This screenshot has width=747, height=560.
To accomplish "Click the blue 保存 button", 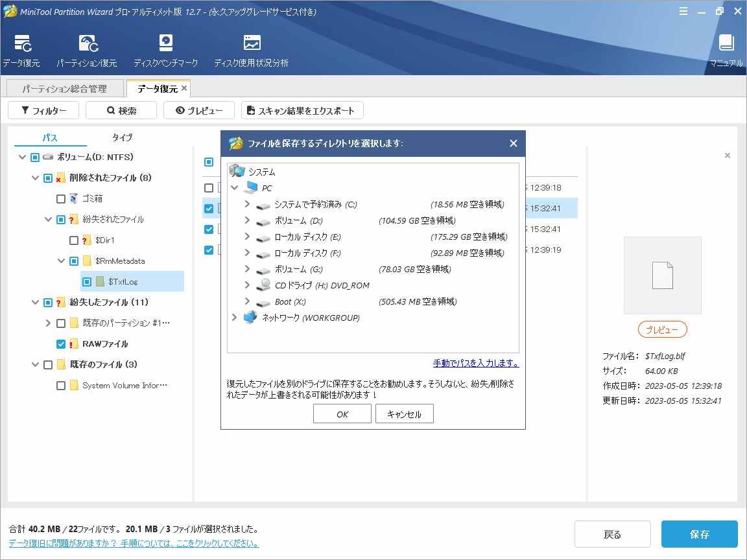I will tap(700, 534).
